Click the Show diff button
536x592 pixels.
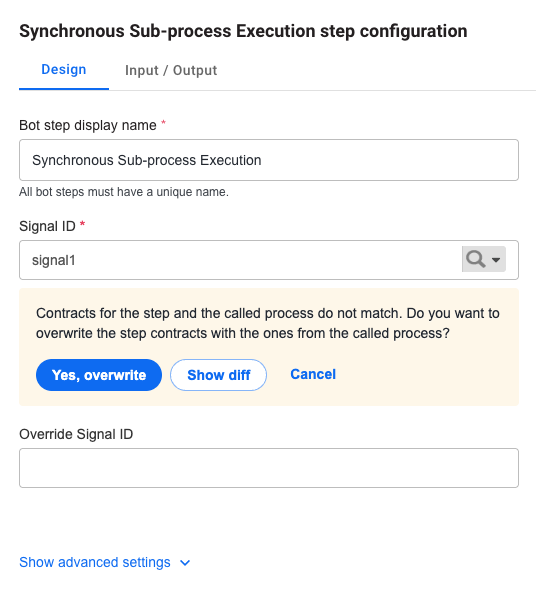tap(219, 375)
